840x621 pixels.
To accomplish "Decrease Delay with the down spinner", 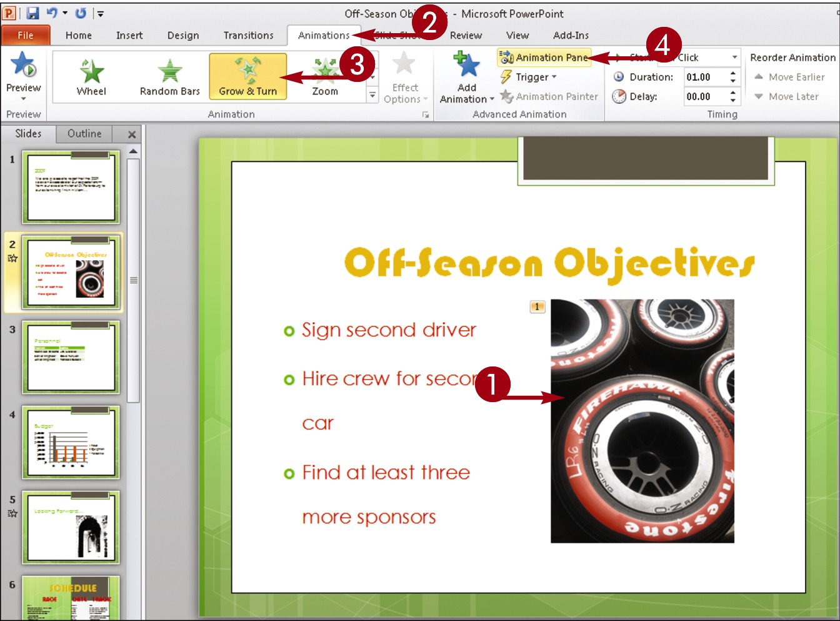I will tap(732, 101).
